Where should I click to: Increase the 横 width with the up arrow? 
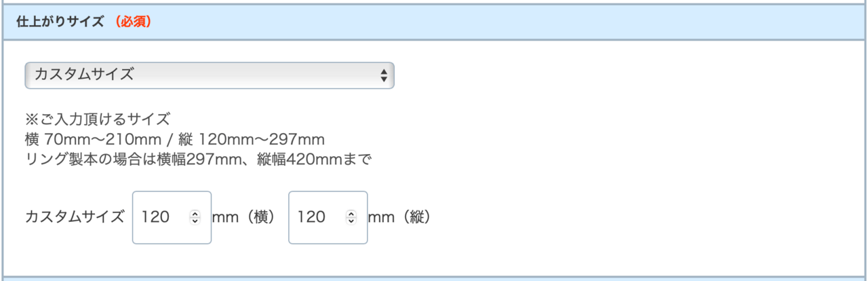coord(195,214)
